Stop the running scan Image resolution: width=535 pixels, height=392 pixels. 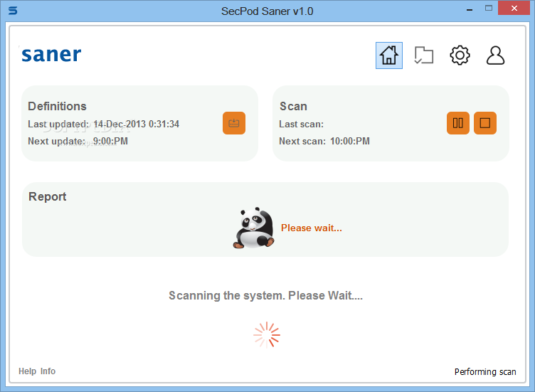pyautogui.click(x=485, y=123)
